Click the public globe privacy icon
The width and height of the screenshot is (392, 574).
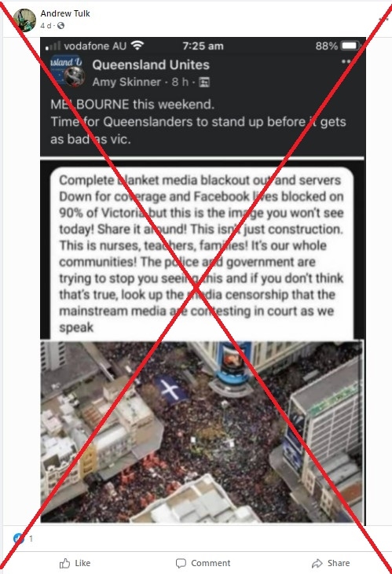tap(61, 26)
